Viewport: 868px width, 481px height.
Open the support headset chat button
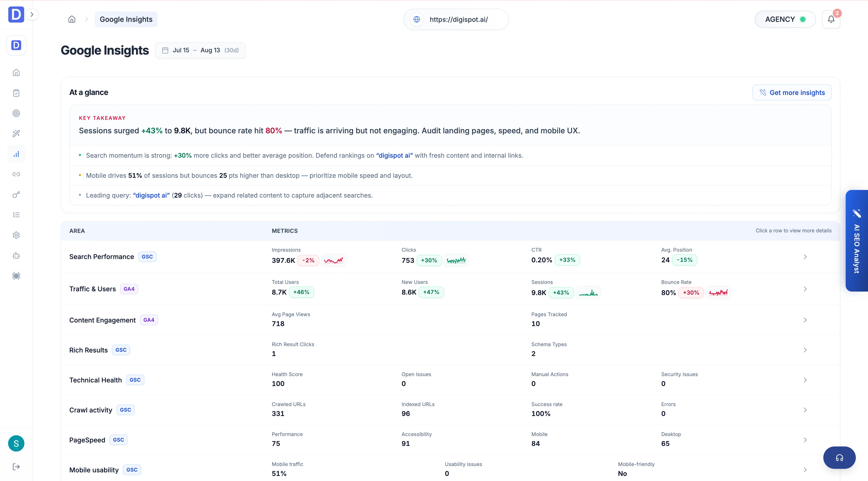coord(839,458)
